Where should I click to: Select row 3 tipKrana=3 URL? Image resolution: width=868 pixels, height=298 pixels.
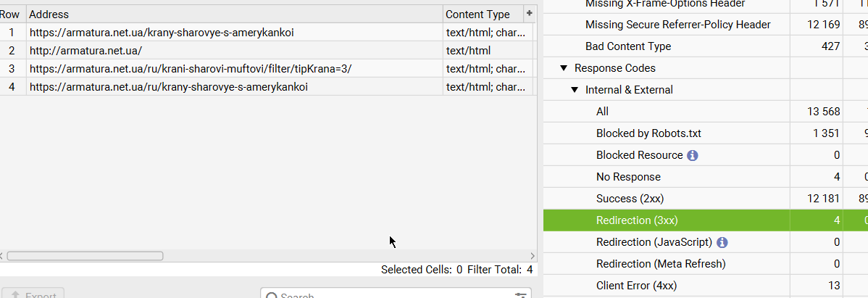[x=191, y=69]
